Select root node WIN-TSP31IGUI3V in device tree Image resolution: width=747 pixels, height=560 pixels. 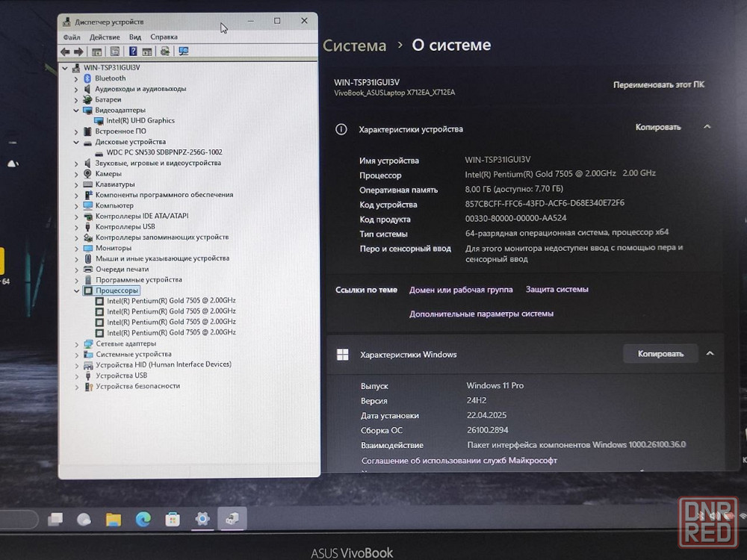click(112, 68)
